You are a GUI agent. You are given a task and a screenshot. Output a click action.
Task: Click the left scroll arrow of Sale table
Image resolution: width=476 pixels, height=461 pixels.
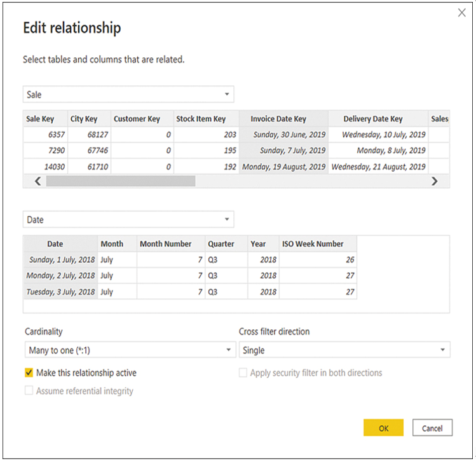click(37, 181)
